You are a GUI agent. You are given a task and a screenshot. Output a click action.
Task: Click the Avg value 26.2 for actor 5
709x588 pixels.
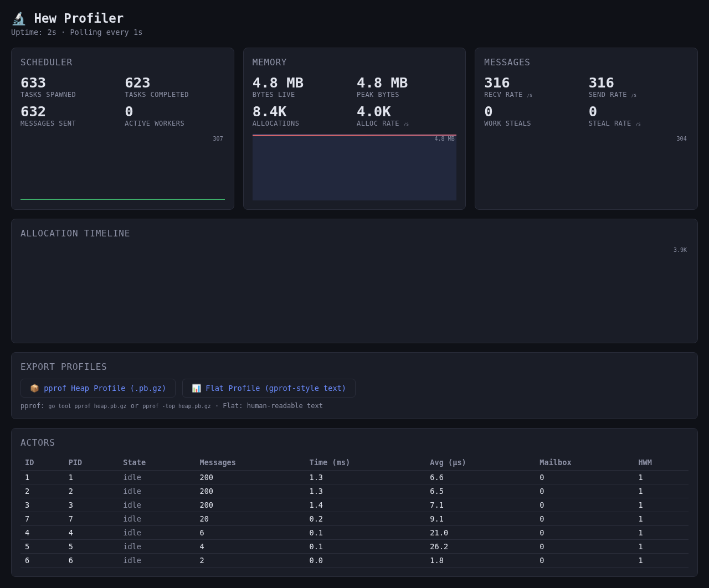pos(439,546)
